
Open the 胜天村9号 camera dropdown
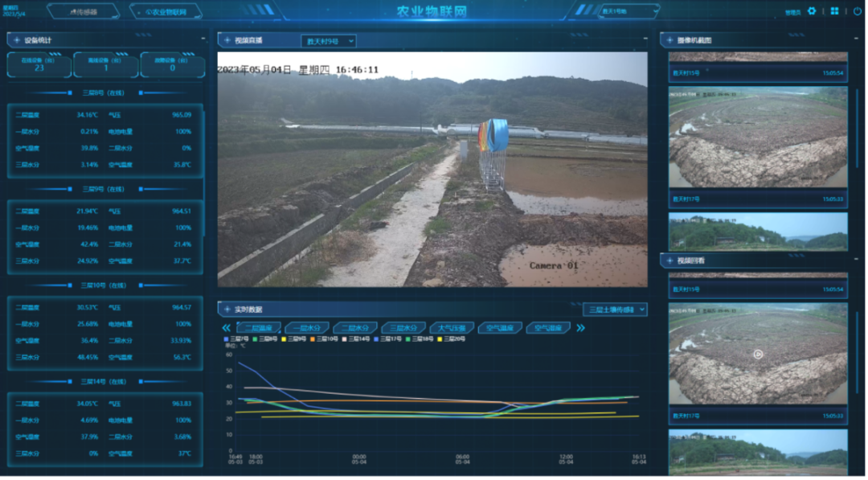pyautogui.click(x=328, y=41)
